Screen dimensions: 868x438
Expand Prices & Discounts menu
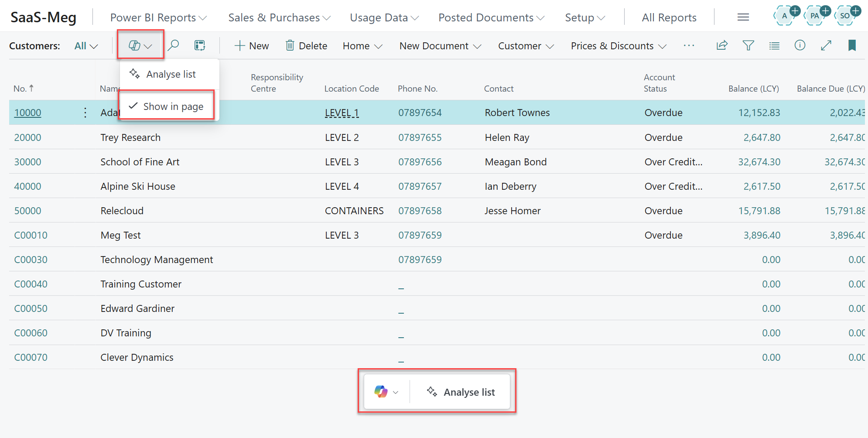(619, 46)
